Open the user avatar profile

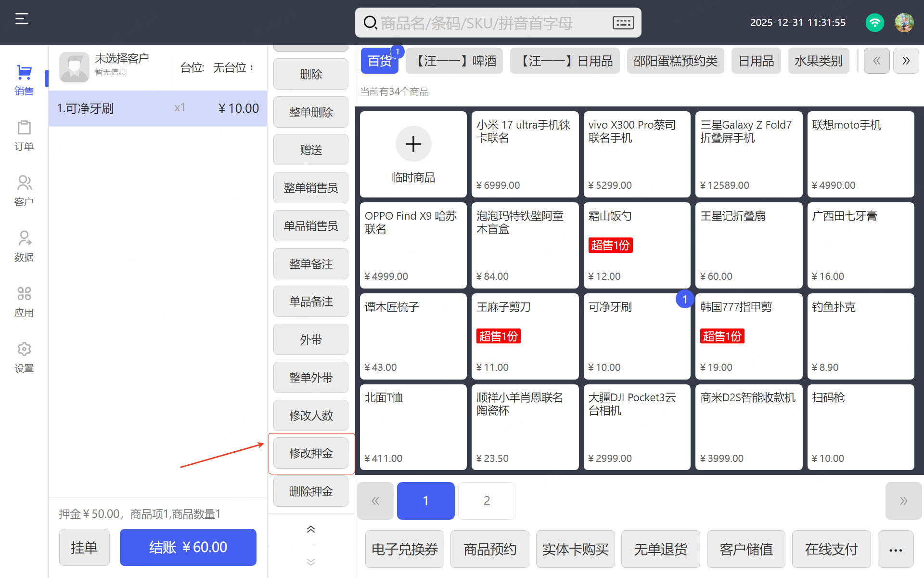(904, 23)
